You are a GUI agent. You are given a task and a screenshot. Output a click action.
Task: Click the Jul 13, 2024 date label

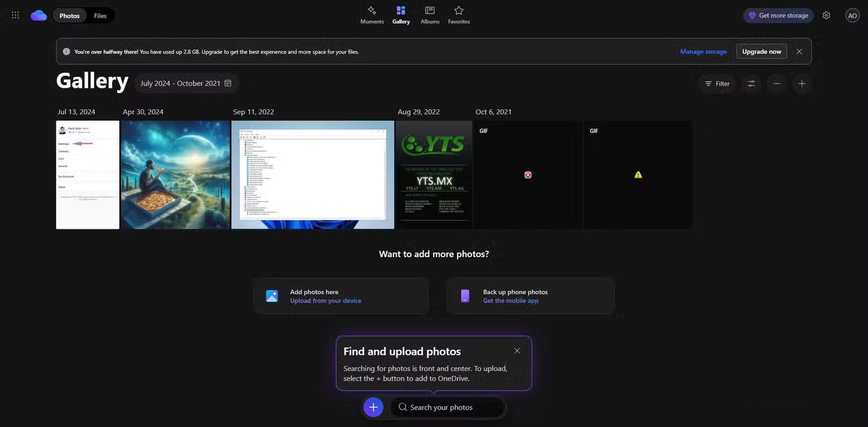pyautogui.click(x=76, y=112)
